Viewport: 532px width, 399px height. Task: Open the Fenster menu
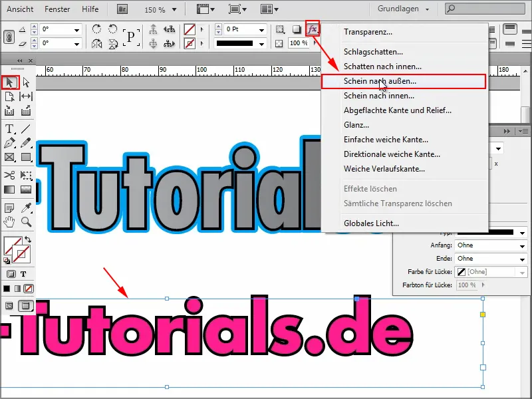point(57,9)
